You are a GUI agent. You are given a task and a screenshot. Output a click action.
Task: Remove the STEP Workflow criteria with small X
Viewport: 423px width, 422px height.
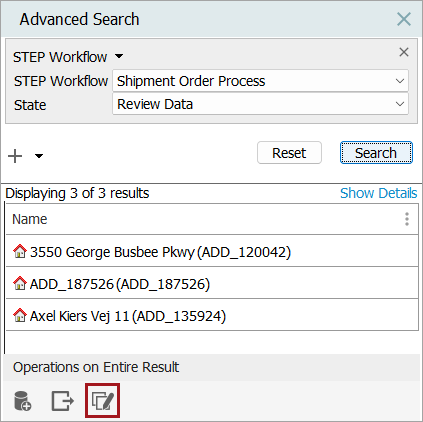[404, 52]
